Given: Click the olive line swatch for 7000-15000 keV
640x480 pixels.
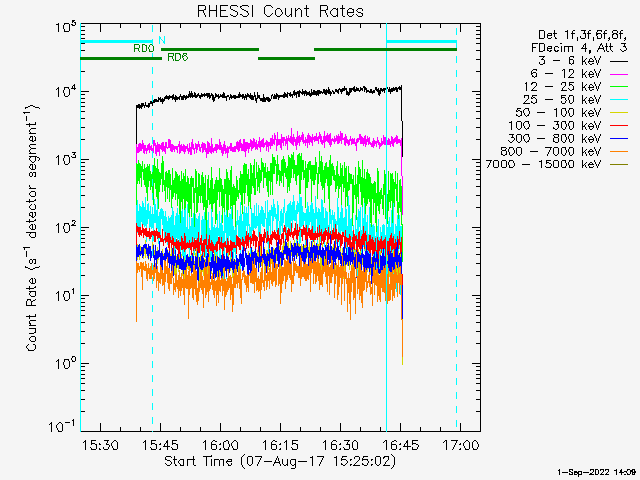Looking at the screenshot, I should (x=619, y=164).
